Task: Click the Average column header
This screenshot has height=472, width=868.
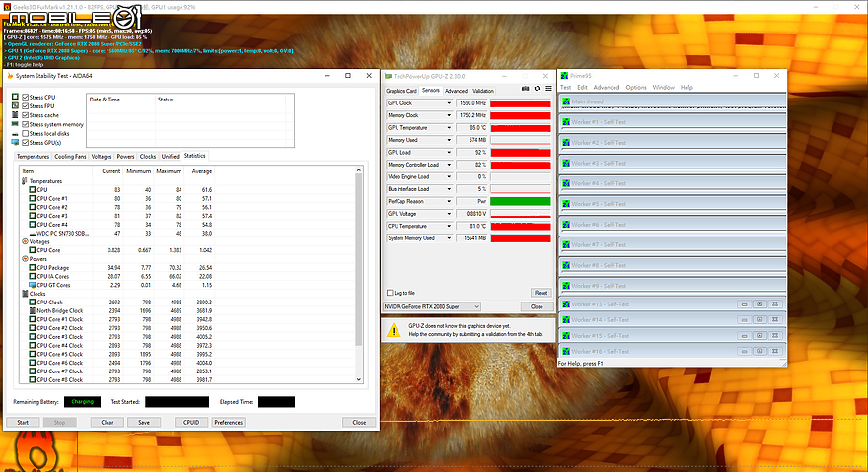Action: [201, 171]
